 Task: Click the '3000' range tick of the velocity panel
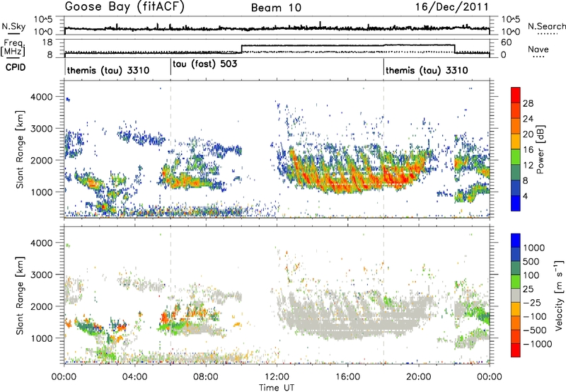point(41,275)
